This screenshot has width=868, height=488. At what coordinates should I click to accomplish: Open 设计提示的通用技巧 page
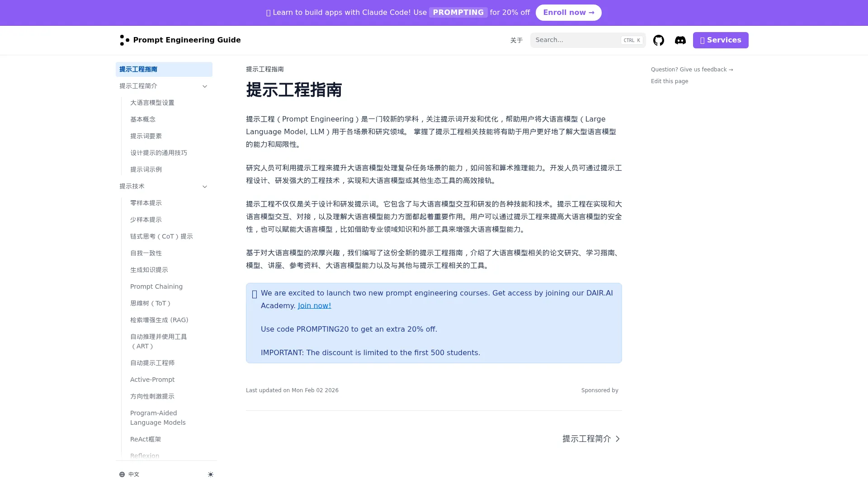click(x=169, y=153)
